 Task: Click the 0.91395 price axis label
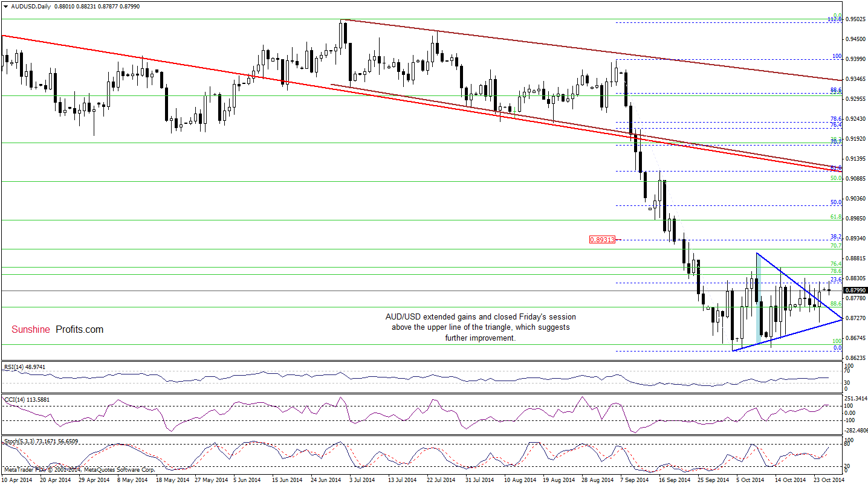tap(855, 159)
